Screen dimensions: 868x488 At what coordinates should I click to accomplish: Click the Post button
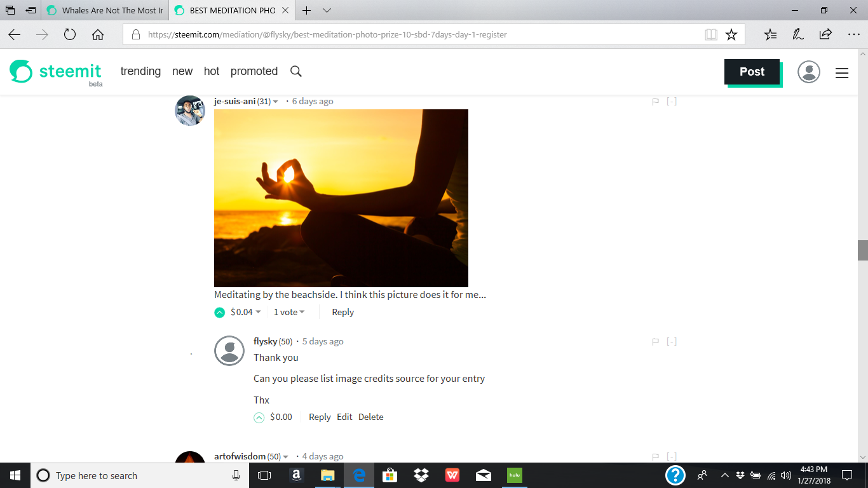pyautogui.click(x=752, y=72)
